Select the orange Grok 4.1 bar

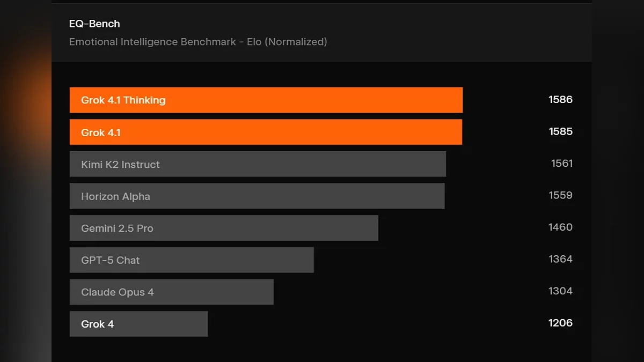(266, 132)
